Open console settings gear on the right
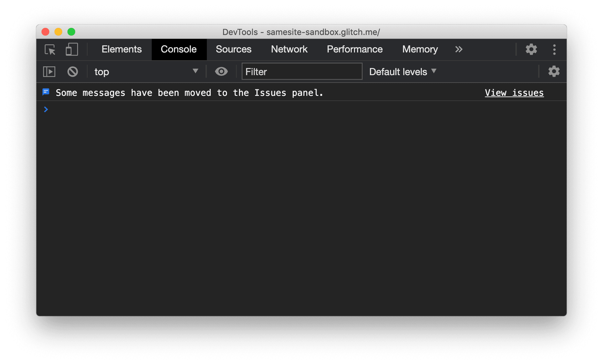Image resolution: width=603 pixels, height=364 pixels. [x=554, y=72]
